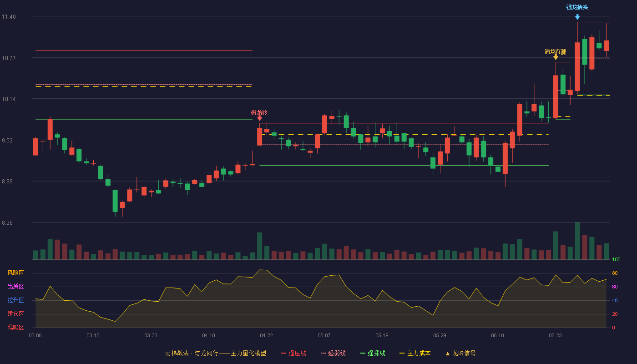Click the 03-30 date axis label
Screen dimensions: 637x364
click(x=151, y=335)
